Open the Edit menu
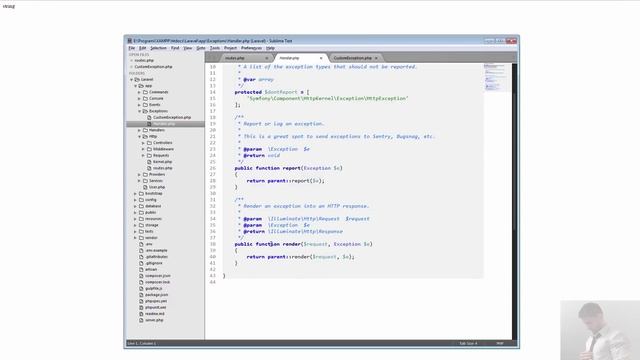 (142, 48)
